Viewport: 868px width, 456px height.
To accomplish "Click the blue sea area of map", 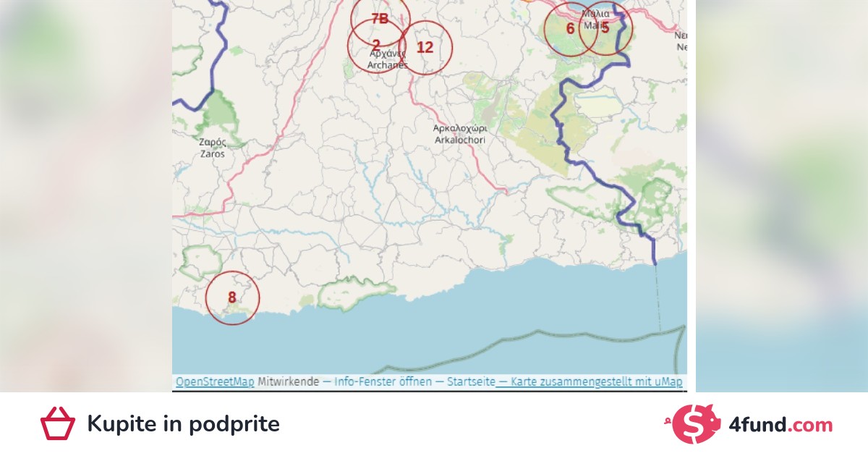I will coord(506,318).
